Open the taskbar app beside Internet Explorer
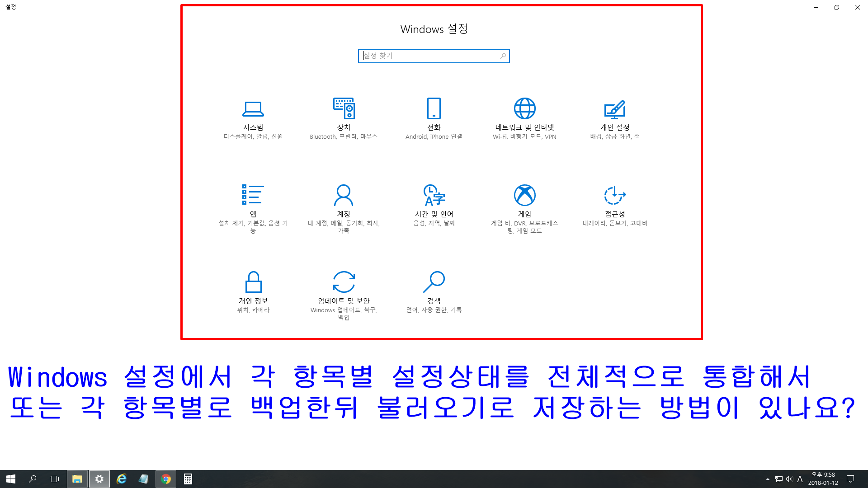 click(x=144, y=479)
